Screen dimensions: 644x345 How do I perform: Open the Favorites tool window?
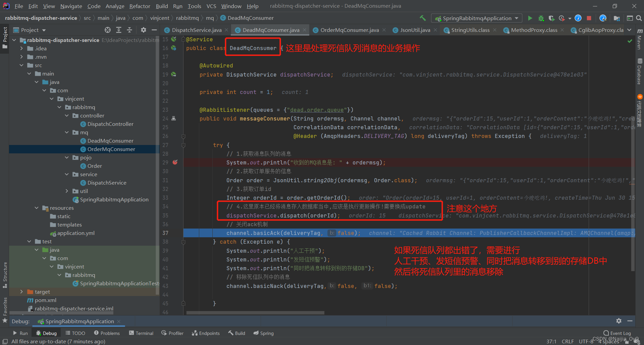(x=5, y=310)
